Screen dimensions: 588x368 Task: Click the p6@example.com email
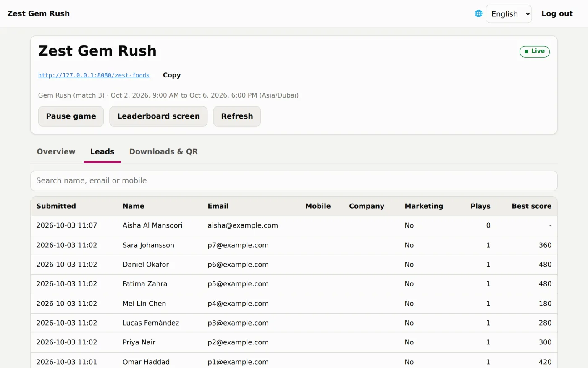point(238,265)
